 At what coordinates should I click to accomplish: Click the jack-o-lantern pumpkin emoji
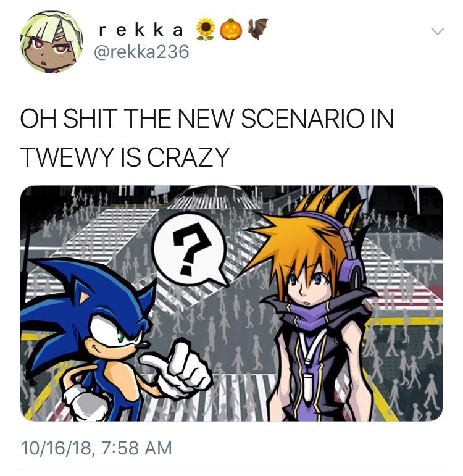pyautogui.click(x=231, y=30)
